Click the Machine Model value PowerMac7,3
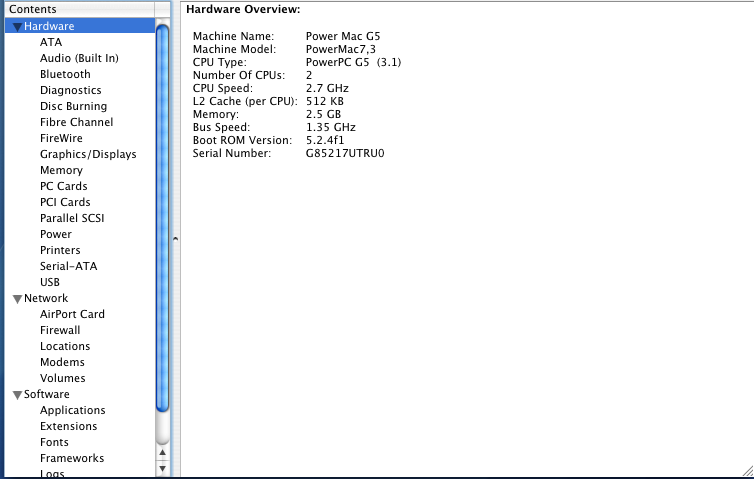The height and width of the screenshot is (479, 754). (340, 50)
